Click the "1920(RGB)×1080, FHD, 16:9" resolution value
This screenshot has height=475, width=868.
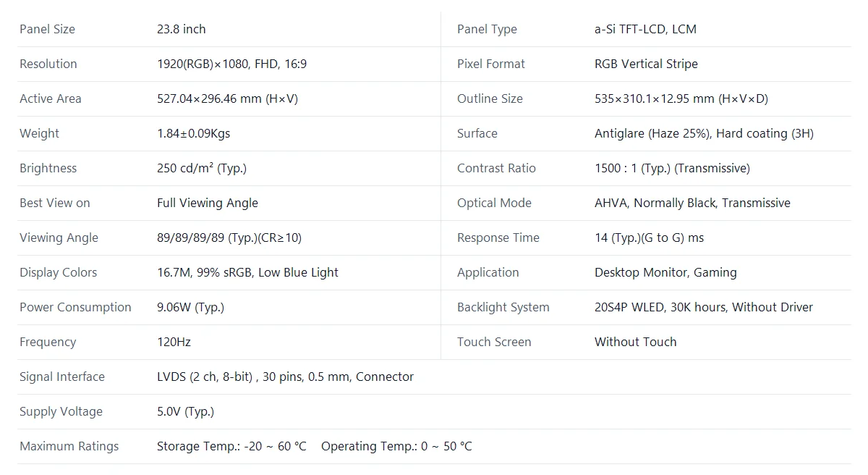click(231, 64)
